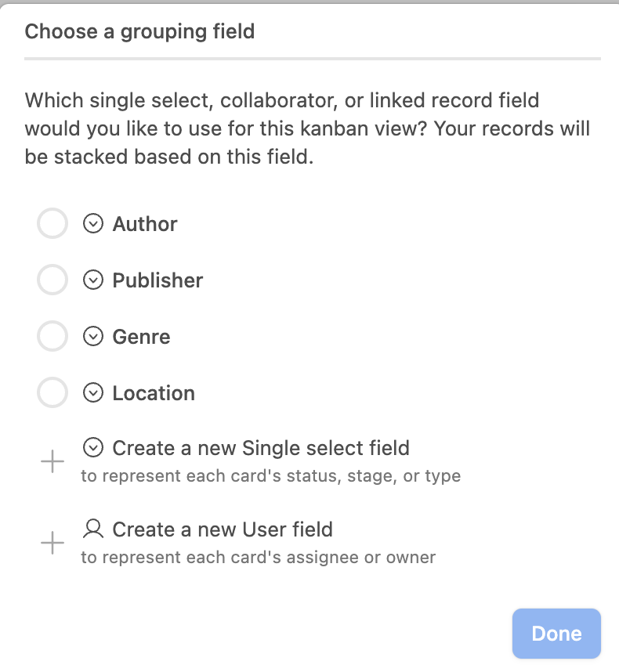Click the "Choose a grouping field" heading
Viewport: 619px width, 672px height.
139,32
